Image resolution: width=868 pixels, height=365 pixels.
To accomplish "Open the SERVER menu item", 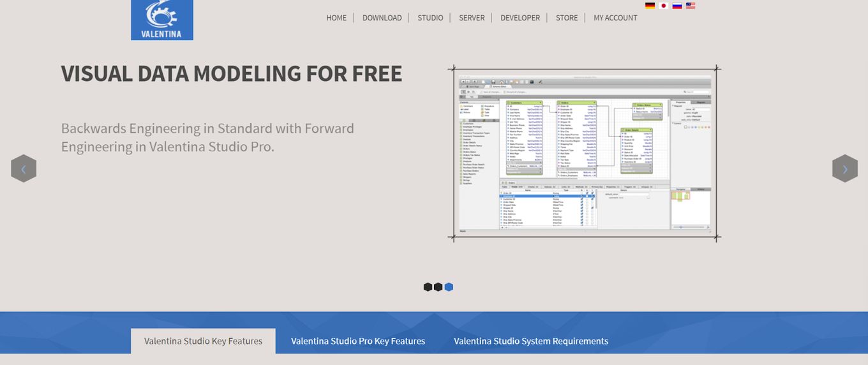I will 472,18.
